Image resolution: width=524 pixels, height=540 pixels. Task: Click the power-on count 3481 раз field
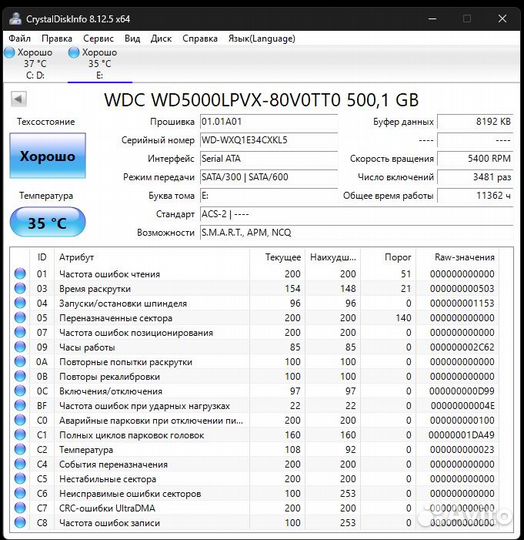pyautogui.click(x=475, y=177)
